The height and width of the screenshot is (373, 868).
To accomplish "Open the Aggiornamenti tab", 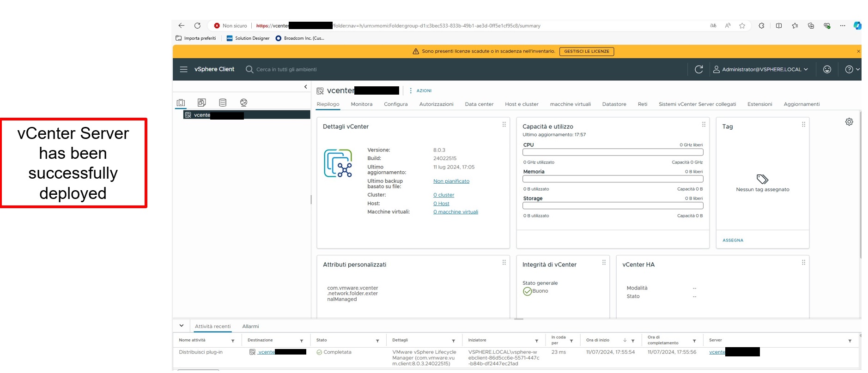I will (802, 104).
